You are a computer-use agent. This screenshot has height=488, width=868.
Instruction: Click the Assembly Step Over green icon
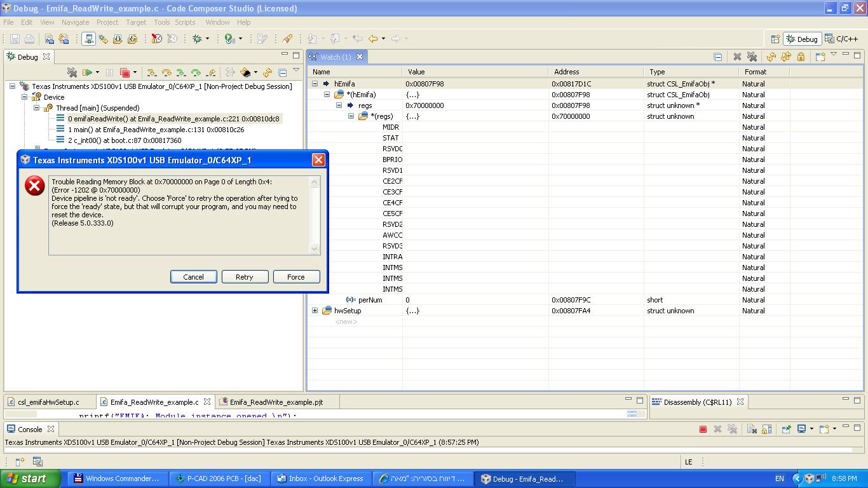[196, 72]
